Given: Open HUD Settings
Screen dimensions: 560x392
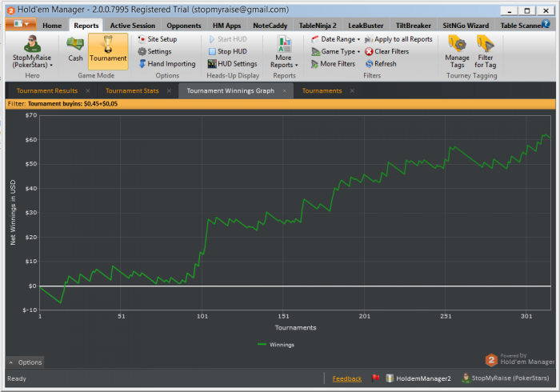Looking at the screenshot, I should click(x=233, y=64).
